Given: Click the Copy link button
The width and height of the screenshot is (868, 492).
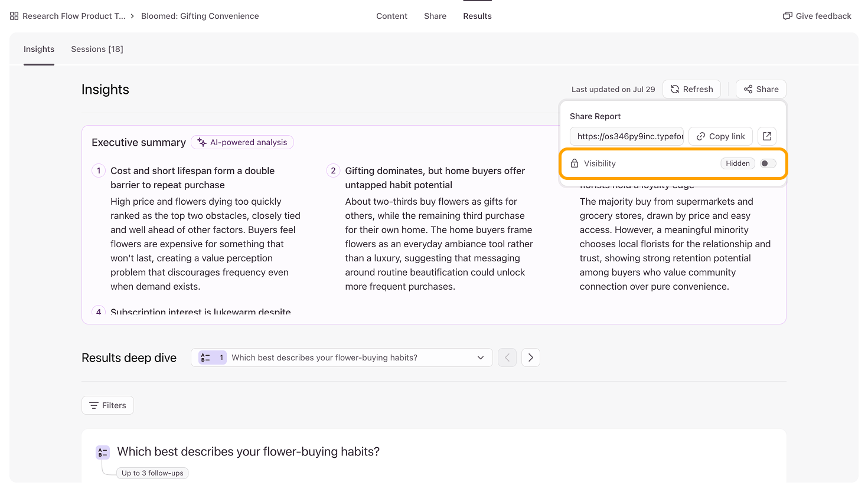Looking at the screenshot, I should click(x=720, y=136).
